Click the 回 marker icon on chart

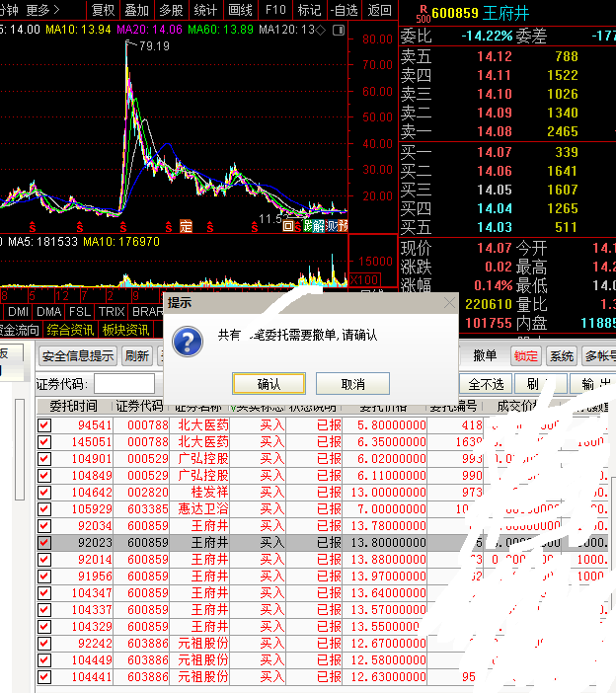click(x=288, y=226)
